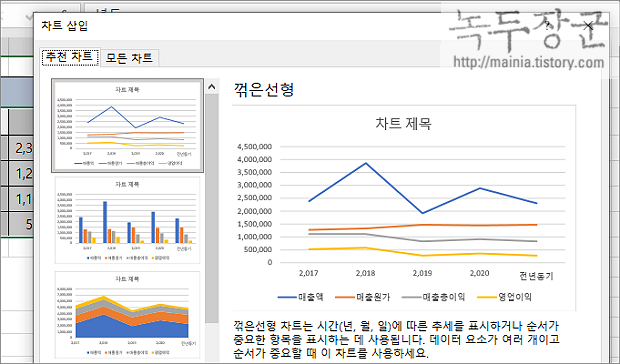620x364 pixels.
Task: Click the 차트 삽입 dialog title
Action: coord(64,26)
